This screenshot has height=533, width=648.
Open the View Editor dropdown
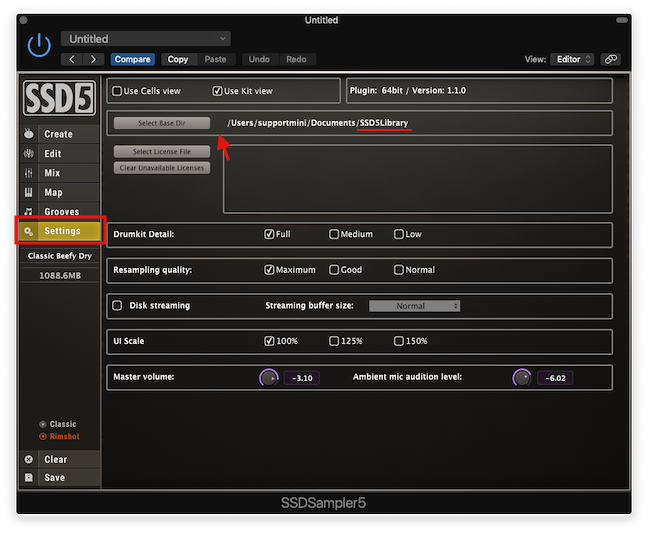pyautogui.click(x=572, y=59)
